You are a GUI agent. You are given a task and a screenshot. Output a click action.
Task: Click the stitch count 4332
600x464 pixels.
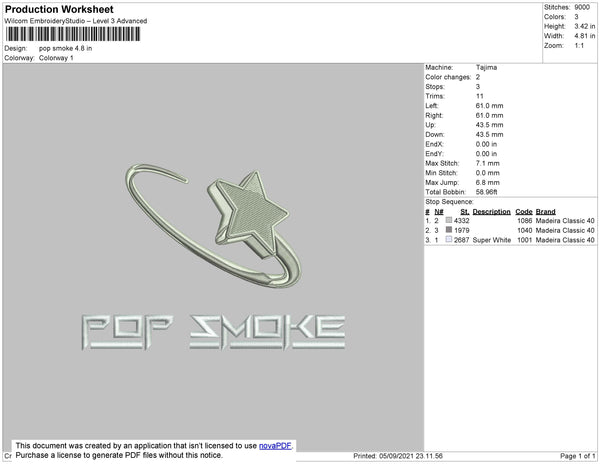(x=461, y=221)
